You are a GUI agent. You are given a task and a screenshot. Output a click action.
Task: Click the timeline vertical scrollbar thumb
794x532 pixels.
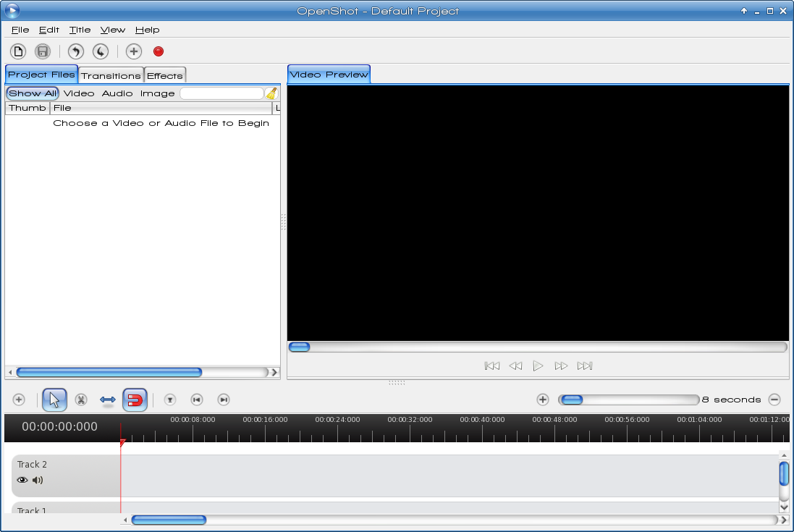pyautogui.click(x=784, y=474)
